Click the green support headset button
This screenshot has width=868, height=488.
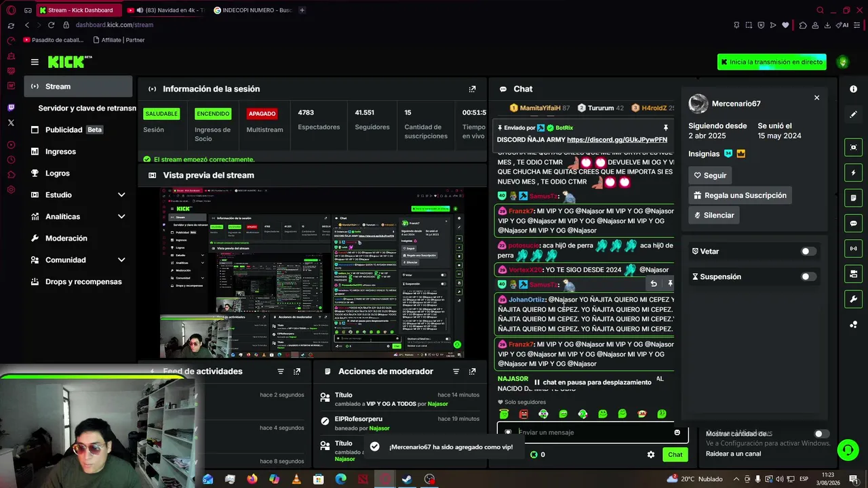coord(847,449)
